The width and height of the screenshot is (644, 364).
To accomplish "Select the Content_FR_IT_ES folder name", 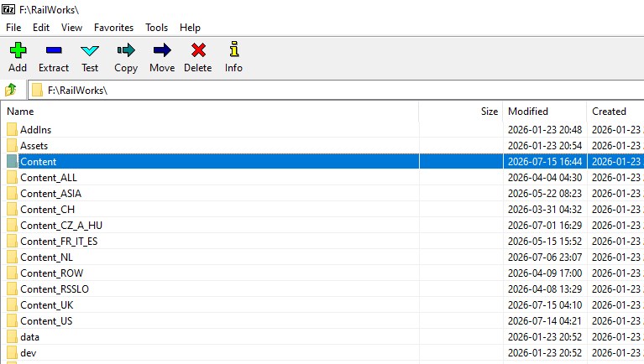I will pos(59,242).
